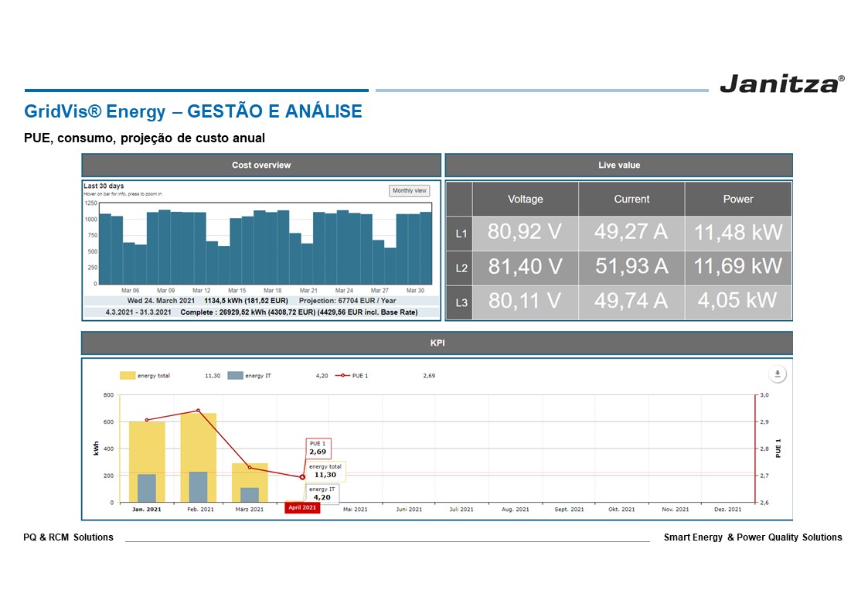Click the März 2021 axis label
Viewport: 868px width, 614px height.
(250, 510)
